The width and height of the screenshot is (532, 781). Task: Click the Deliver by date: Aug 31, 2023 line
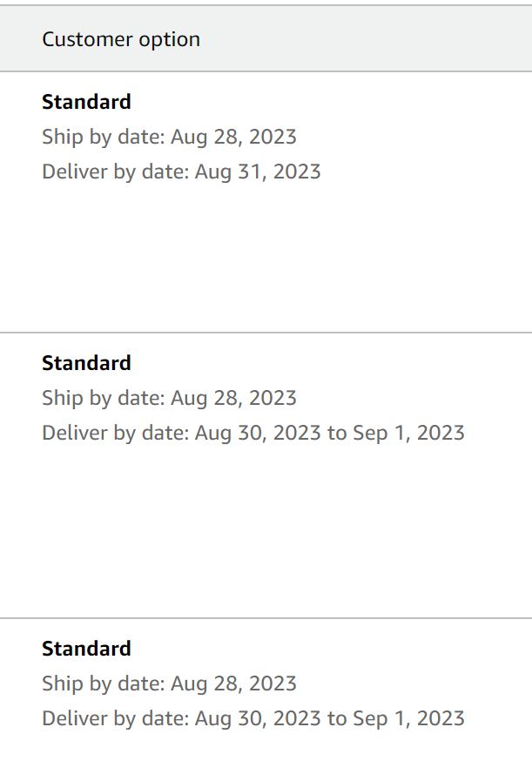(x=181, y=172)
